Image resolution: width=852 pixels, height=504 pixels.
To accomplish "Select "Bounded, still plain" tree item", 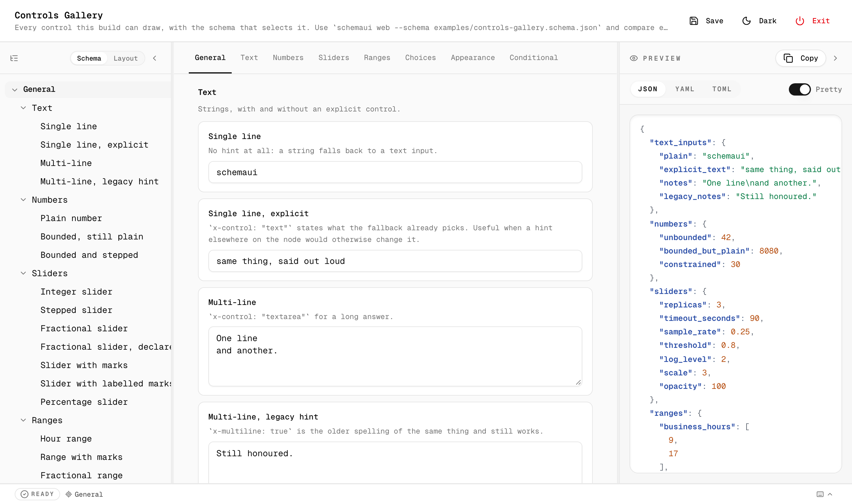I will [x=92, y=236].
